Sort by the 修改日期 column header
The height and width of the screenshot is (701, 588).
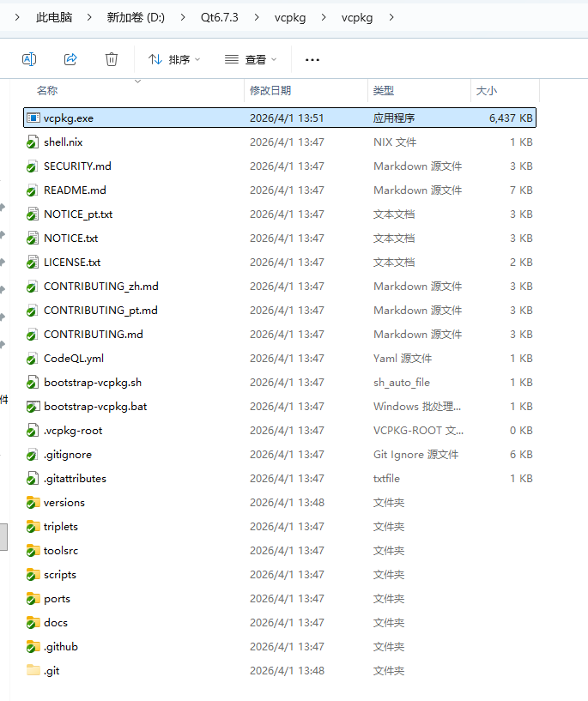pyautogui.click(x=270, y=91)
